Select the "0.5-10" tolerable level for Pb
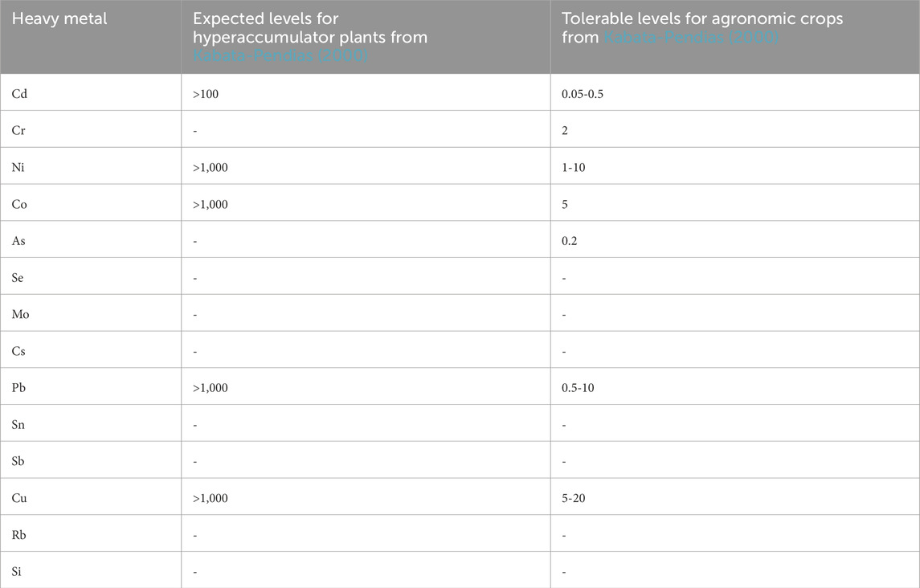Screen dimensions: 920x588 [578, 388]
